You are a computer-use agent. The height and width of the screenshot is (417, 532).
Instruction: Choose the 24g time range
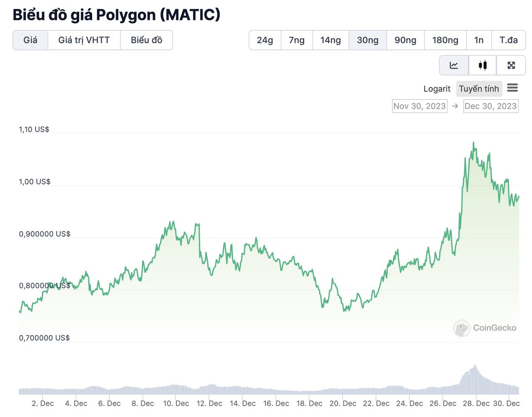tap(265, 40)
